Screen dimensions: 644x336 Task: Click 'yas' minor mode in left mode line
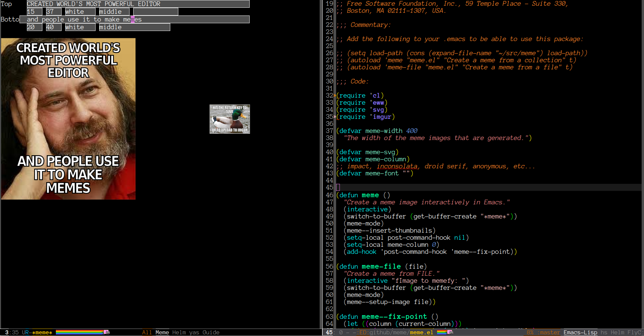point(194,333)
